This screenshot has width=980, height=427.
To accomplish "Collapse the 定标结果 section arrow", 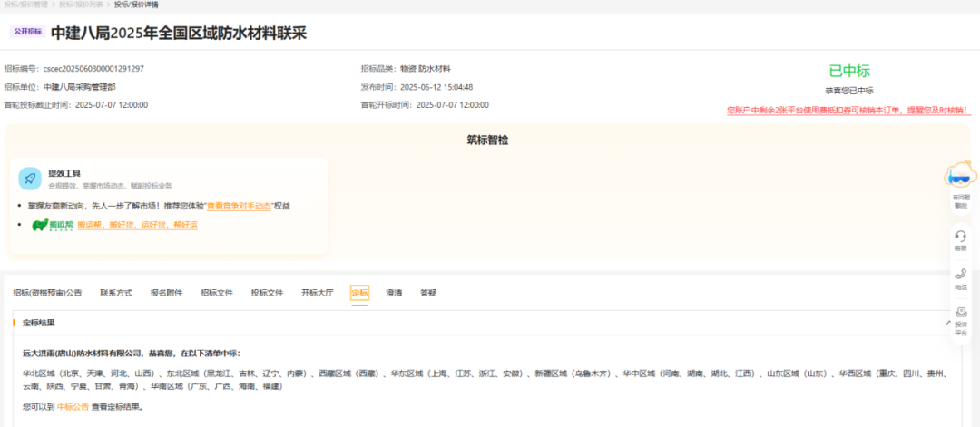I will [948, 323].
